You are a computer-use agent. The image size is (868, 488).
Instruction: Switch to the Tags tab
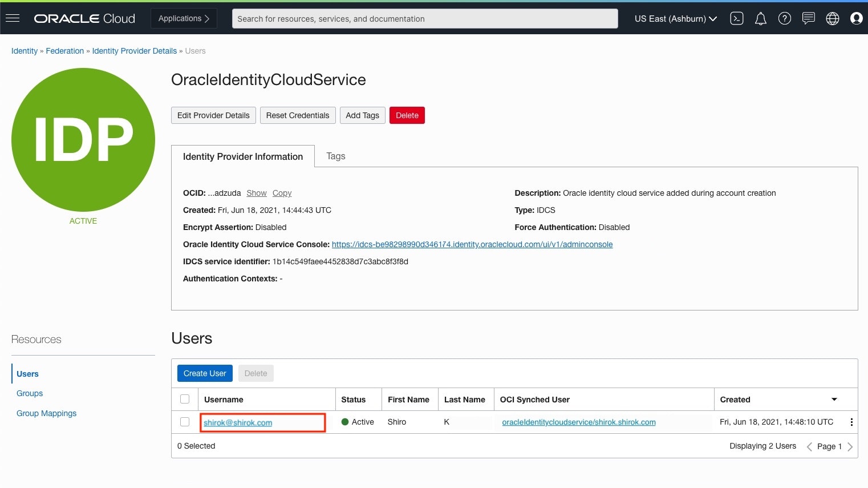pyautogui.click(x=336, y=156)
